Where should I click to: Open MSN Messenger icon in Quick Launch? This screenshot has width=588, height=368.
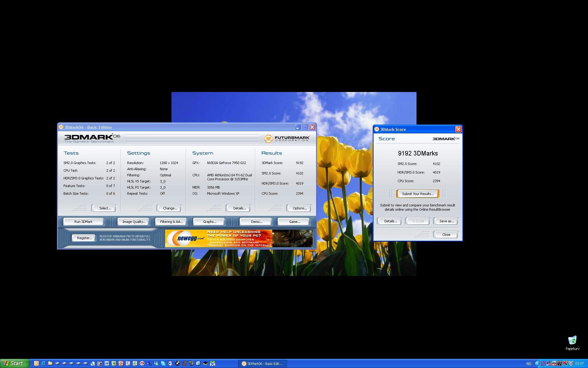pos(156,363)
